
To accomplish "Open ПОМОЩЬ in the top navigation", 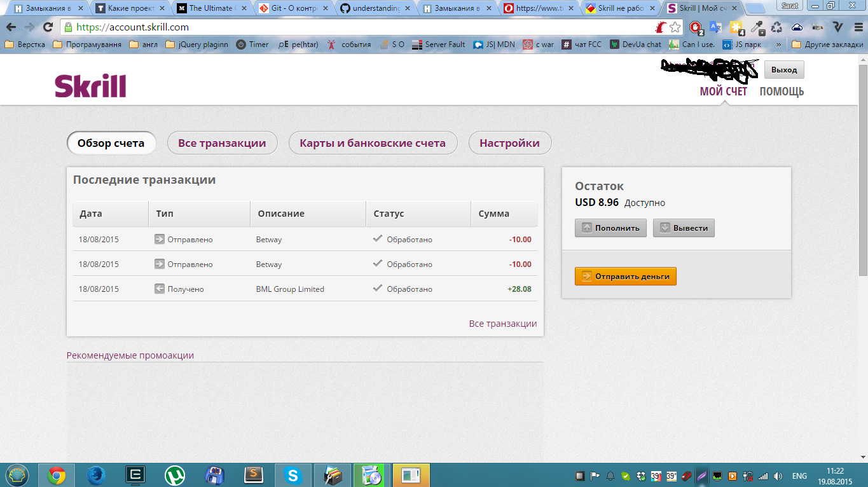I will click(x=782, y=92).
